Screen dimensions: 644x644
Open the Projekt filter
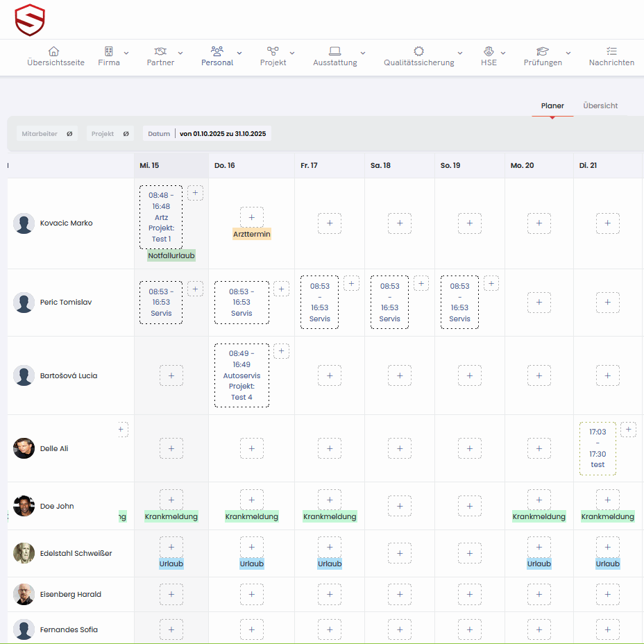pos(110,134)
